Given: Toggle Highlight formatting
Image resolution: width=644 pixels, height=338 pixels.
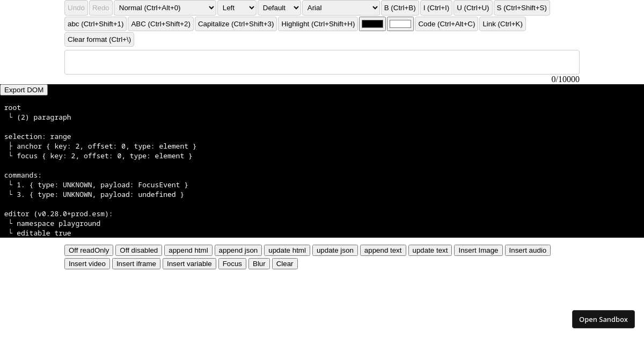Looking at the screenshot, I should (x=318, y=24).
